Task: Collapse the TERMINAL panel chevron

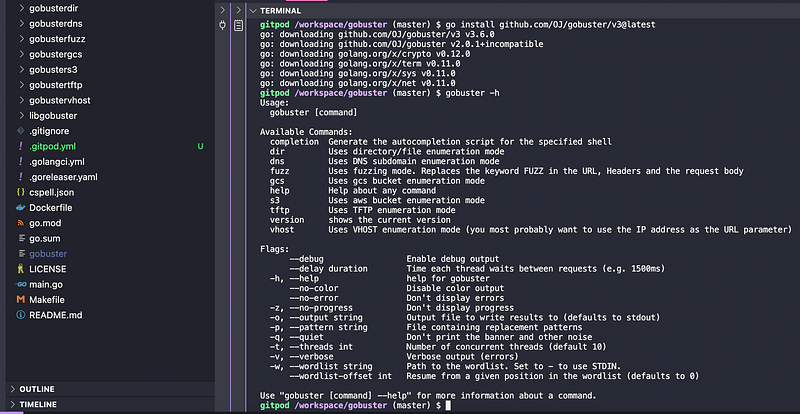Action: click(253, 10)
